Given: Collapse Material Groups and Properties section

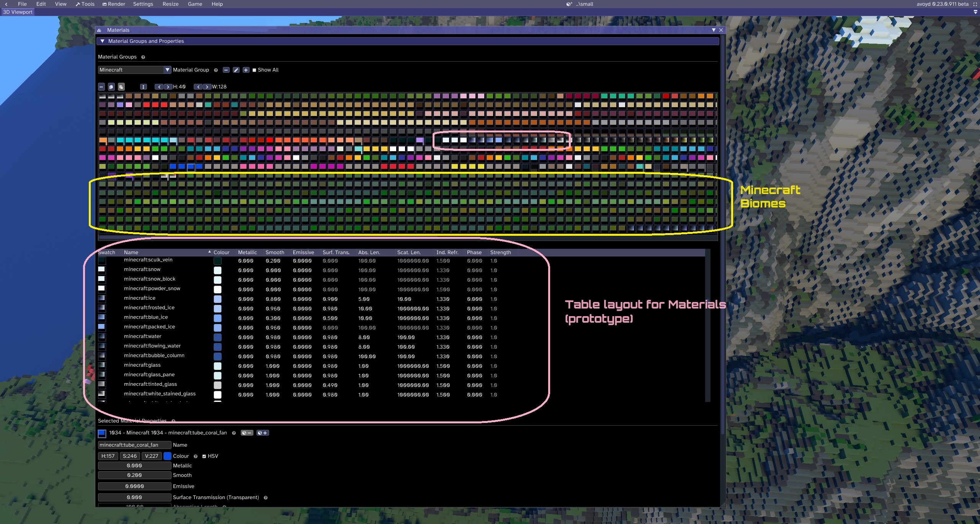Looking at the screenshot, I should [x=102, y=41].
